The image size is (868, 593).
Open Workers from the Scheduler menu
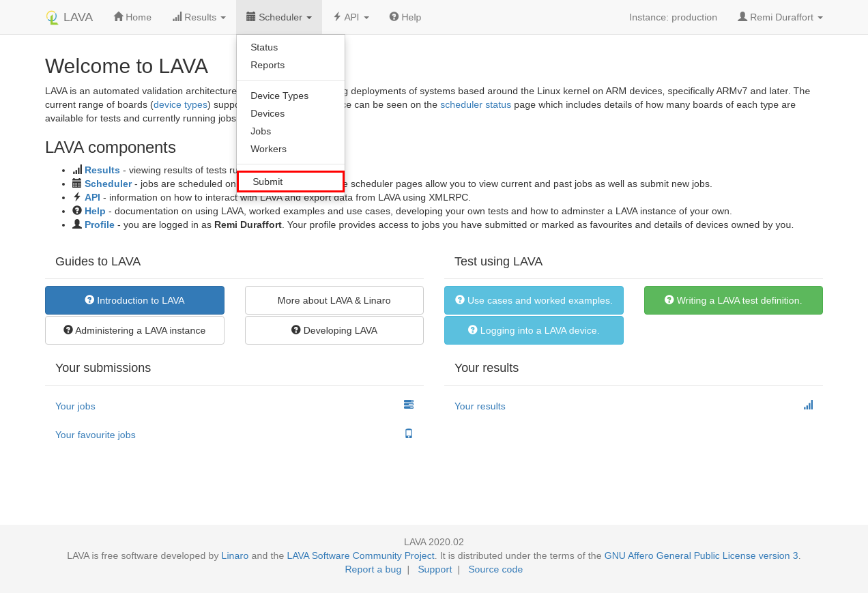click(x=268, y=149)
